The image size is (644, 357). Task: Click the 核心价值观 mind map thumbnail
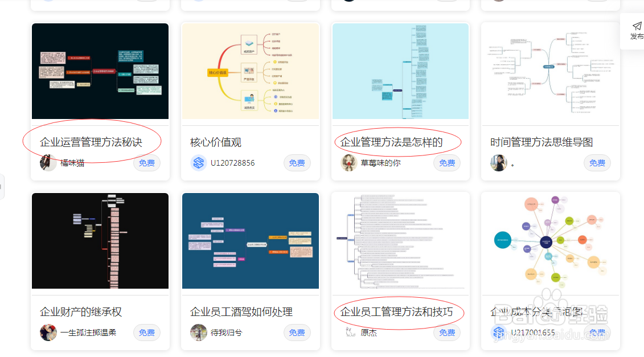tap(250, 71)
